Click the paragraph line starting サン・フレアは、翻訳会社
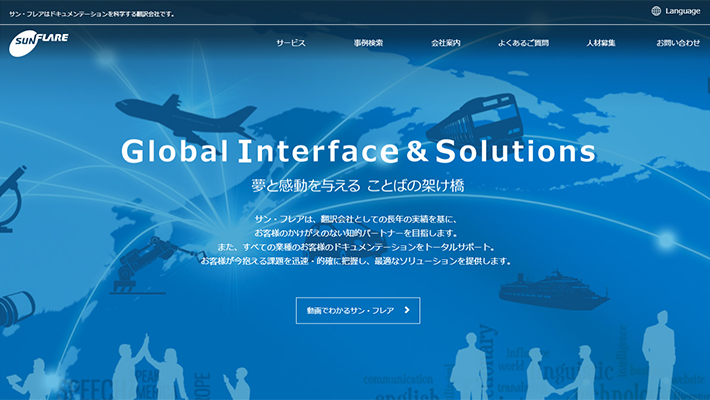 tap(356, 219)
